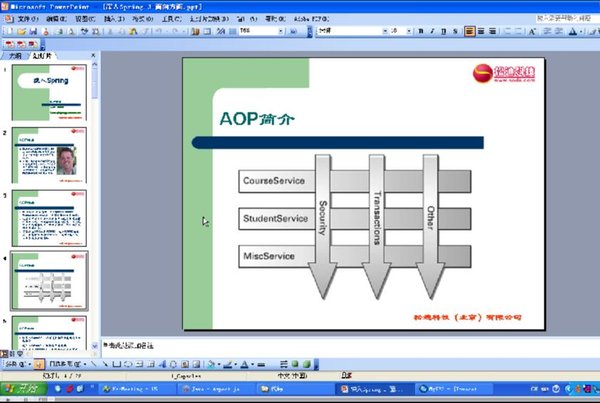This screenshot has height=403, width=600.
Task: Select slide 2 thumbnail with portrait photo
Action: click(x=49, y=155)
